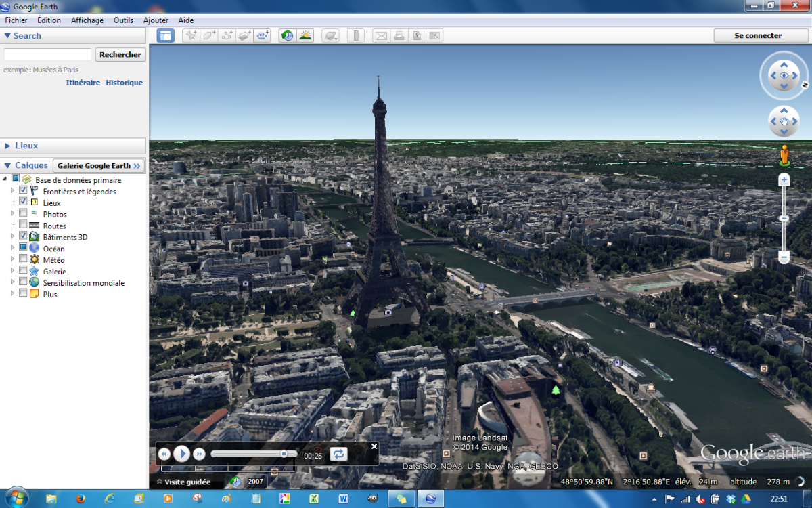Toggle Base de données primaire checkbox
This screenshot has width=812, height=508.
tap(16, 179)
